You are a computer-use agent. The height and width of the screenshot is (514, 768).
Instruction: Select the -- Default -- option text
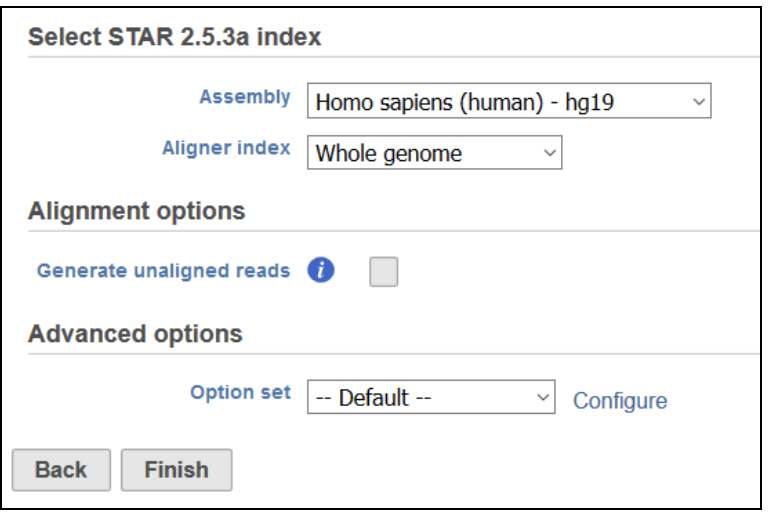click(x=374, y=397)
